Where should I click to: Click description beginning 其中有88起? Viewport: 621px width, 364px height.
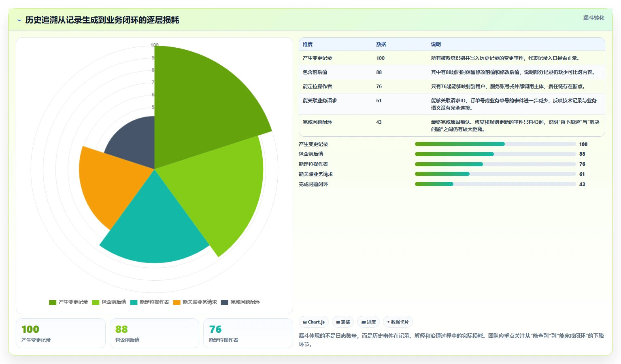514,72
